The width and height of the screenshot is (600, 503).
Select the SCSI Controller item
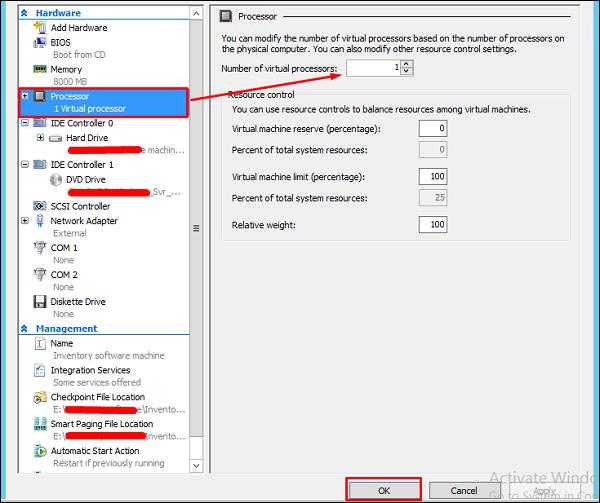(80, 206)
